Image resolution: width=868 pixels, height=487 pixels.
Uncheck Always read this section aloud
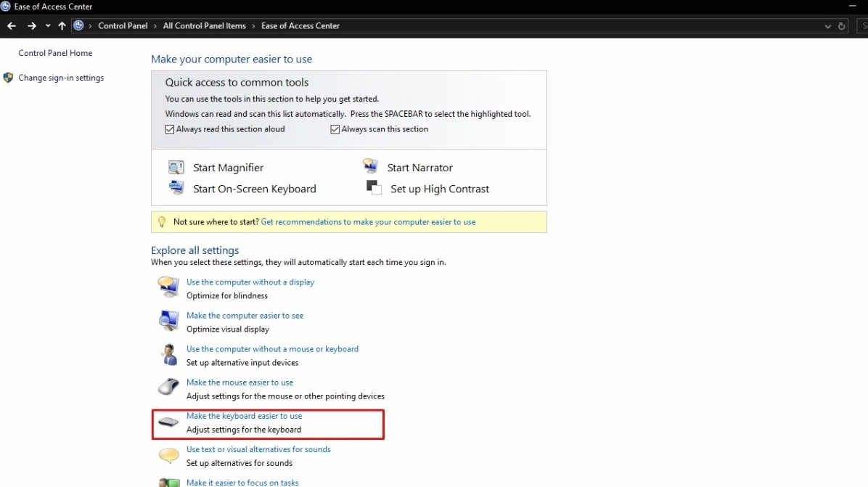(x=170, y=129)
